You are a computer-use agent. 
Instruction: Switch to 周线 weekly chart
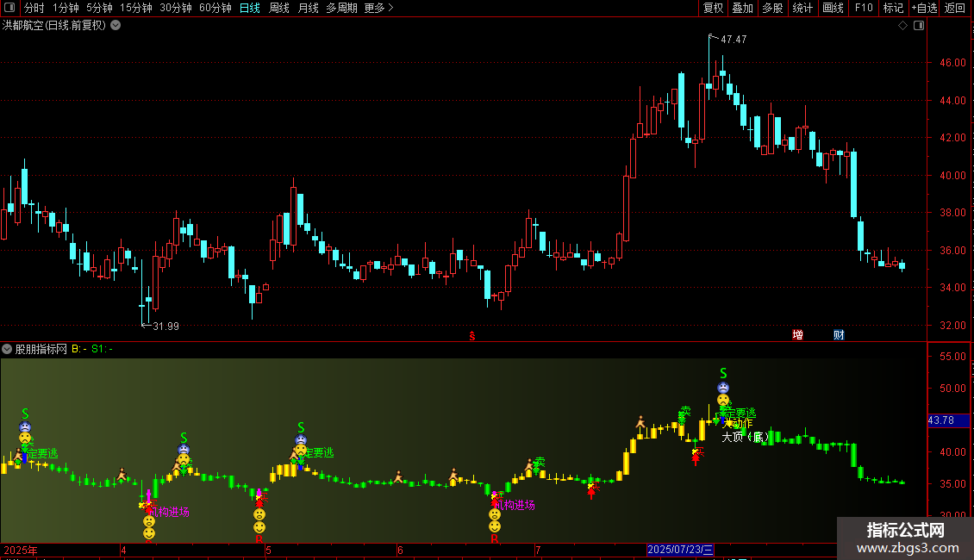pos(279,8)
